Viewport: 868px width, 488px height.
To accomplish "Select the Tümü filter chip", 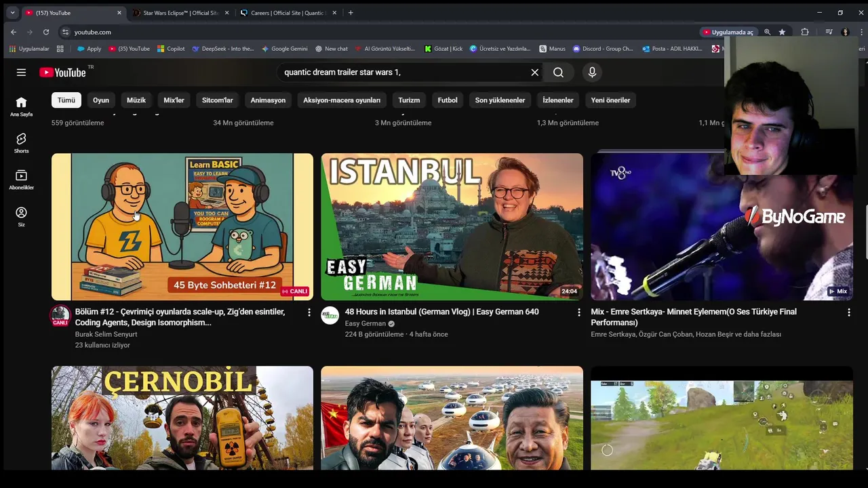I will (x=66, y=100).
